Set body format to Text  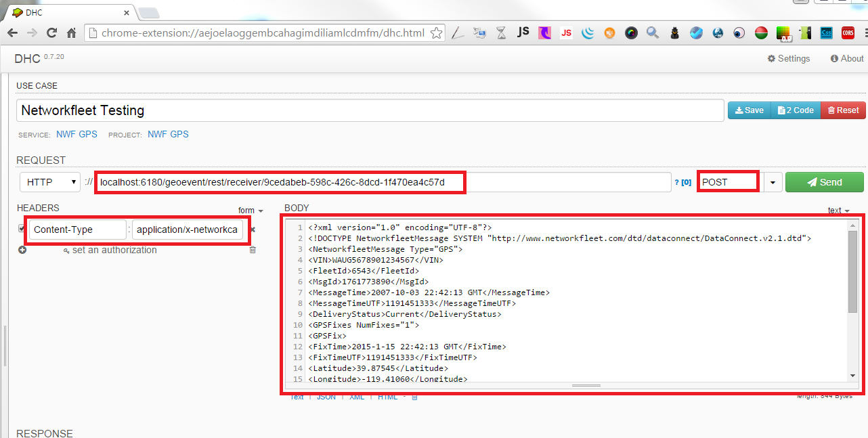coord(297,397)
